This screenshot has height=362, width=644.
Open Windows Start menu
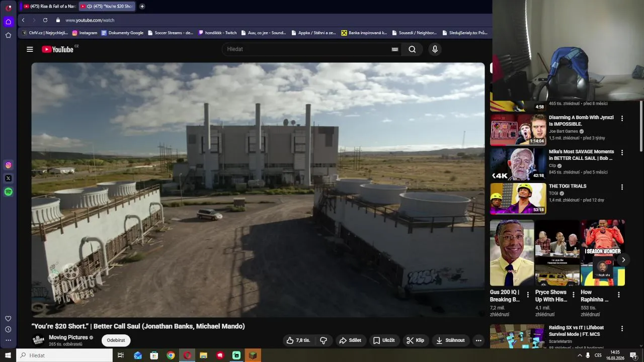coord(8,355)
